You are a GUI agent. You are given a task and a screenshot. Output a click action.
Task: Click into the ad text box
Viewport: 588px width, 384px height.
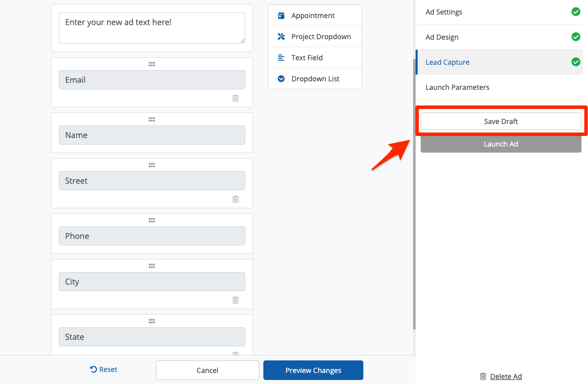(x=152, y=28)
